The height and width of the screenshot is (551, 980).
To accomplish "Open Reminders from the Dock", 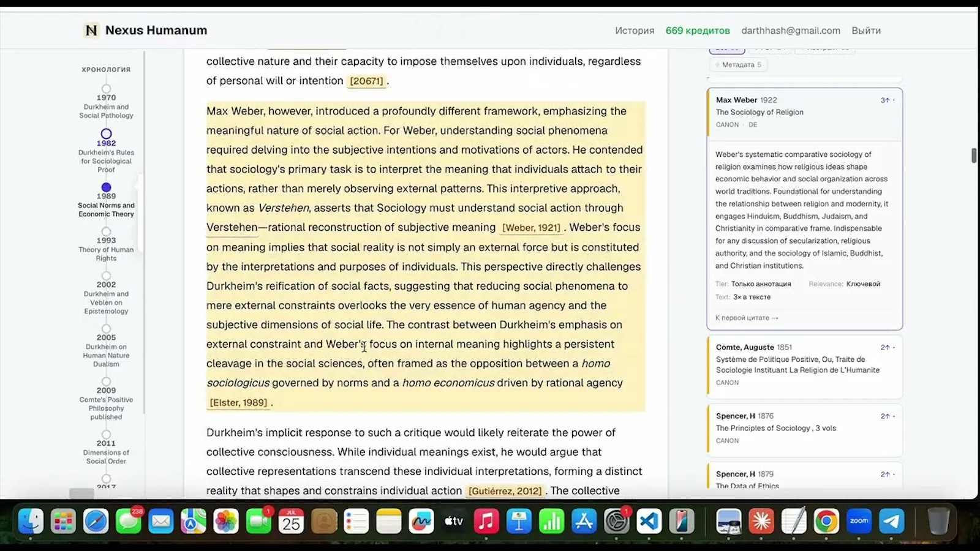I will pyautogui.click(x=356, y=522).
